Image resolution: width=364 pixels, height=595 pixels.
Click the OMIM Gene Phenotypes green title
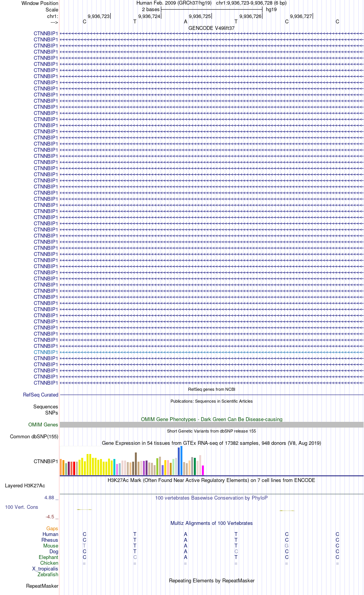[x=212, y=419]
